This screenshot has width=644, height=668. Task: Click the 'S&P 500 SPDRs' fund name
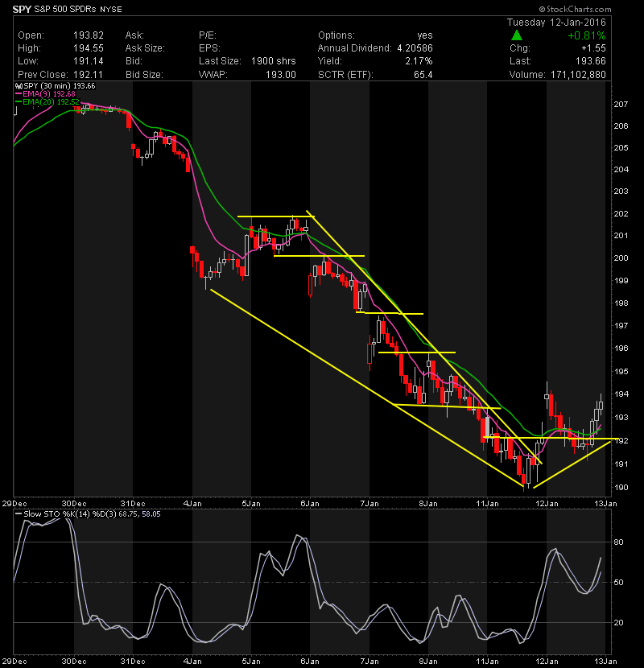[x=65, y=9]
